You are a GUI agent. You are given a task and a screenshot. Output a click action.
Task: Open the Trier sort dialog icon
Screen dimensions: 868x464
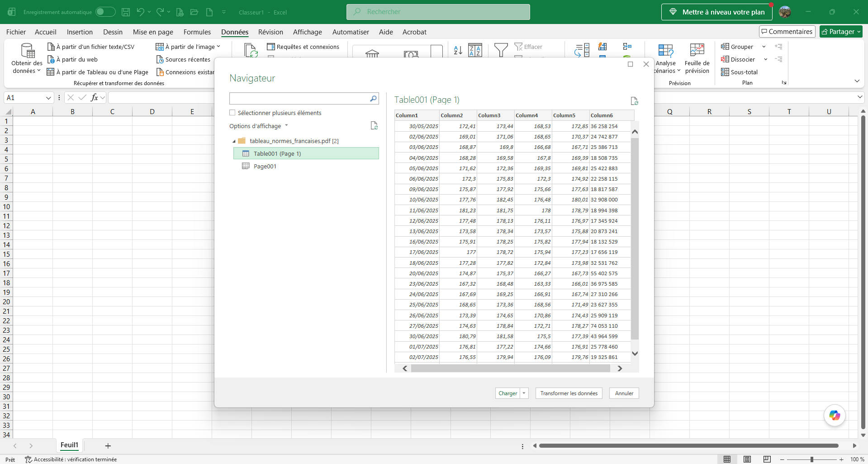tap(475, 50)
